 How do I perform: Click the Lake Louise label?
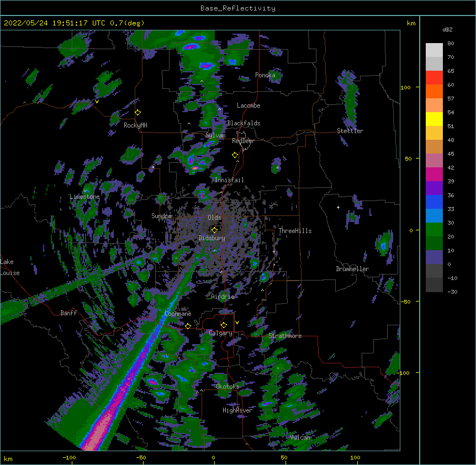(10, 267)
